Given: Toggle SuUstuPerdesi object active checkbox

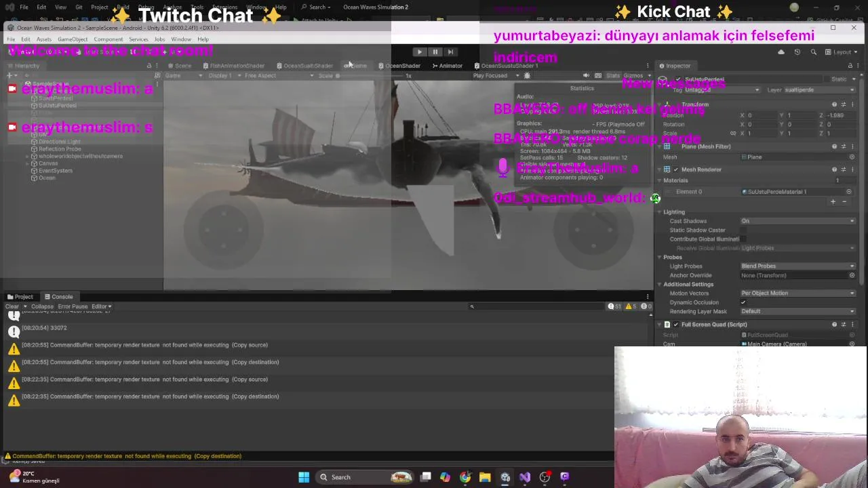Looking at the screenshot, I should (678, 79).
